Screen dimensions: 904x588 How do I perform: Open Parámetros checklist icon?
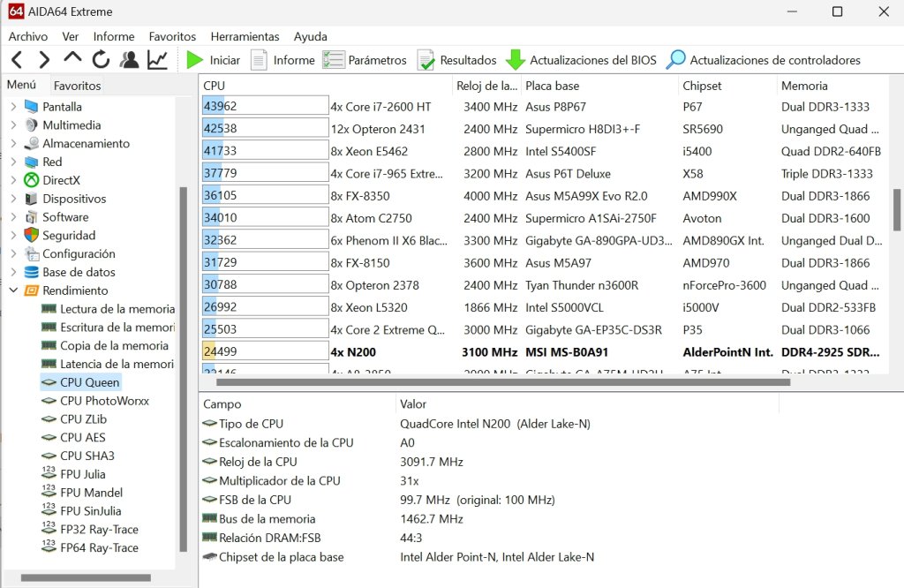point(333,60)
